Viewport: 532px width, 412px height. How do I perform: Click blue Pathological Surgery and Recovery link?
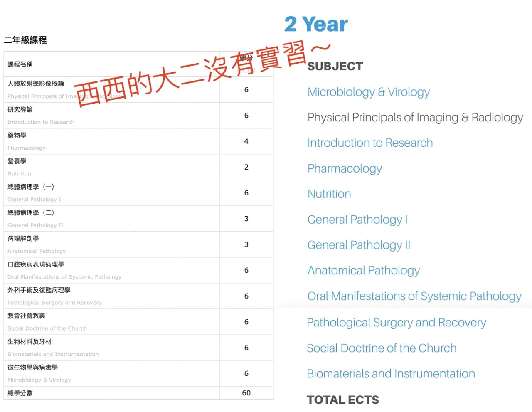pyautogui.click(x=397, y=323)
